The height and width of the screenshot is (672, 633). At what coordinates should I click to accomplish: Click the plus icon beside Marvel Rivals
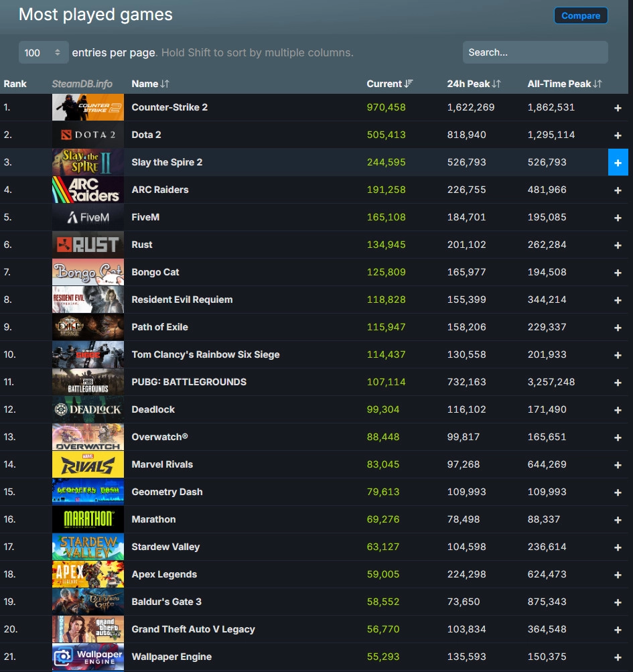(618, 465)
